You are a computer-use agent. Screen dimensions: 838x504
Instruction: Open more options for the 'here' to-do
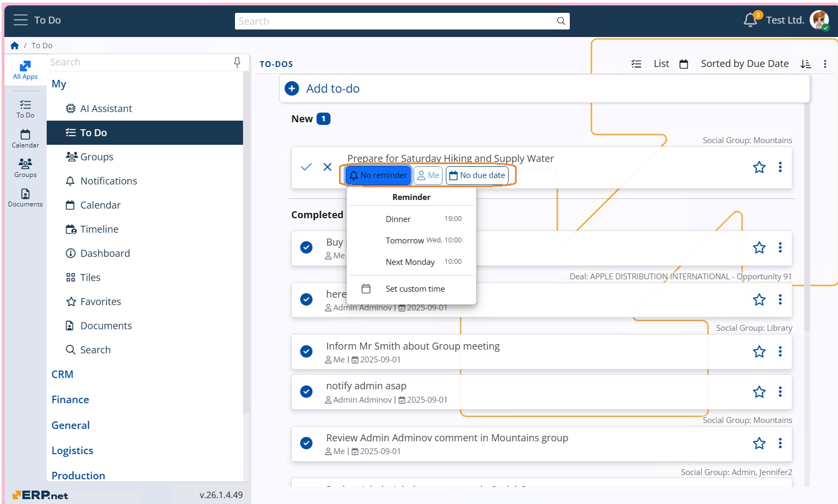780,299
